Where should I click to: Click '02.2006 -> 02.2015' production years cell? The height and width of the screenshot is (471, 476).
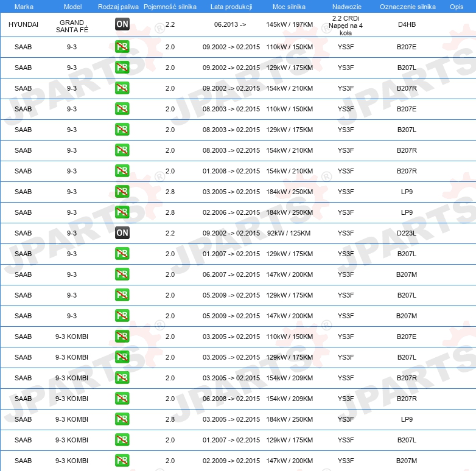coord(231,212)
